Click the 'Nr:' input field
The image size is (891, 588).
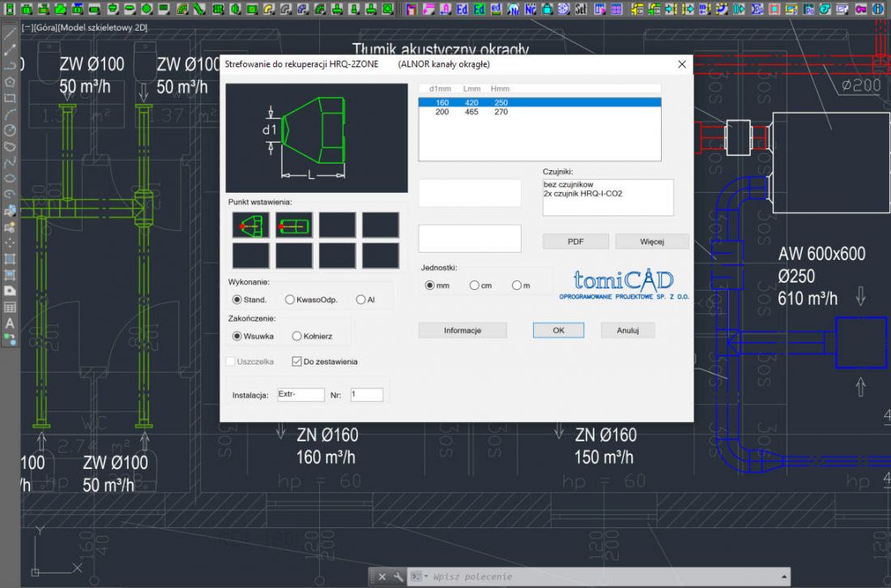click(x=366, y=394)
